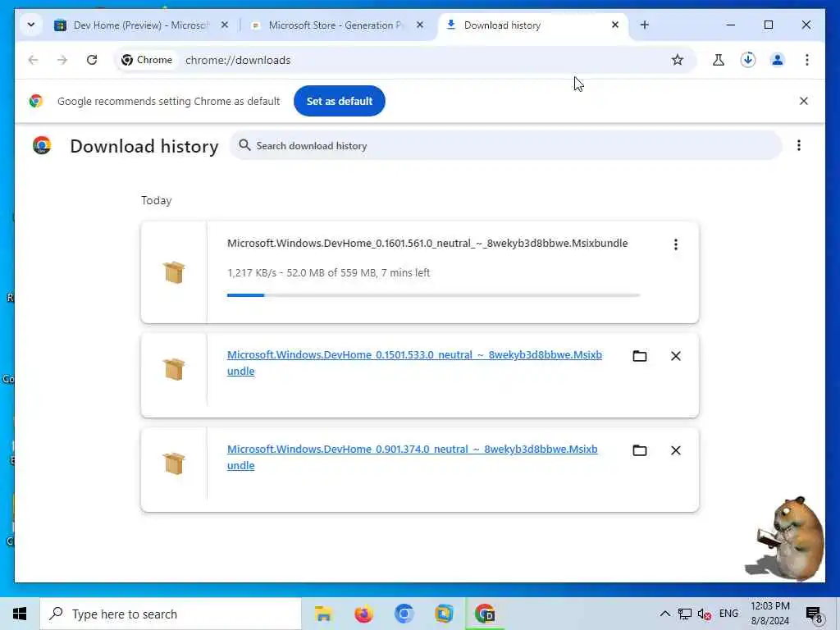Remove DevHome 0.901.374.0 from list
Screen dimensions: 840x630
(676, 450)
